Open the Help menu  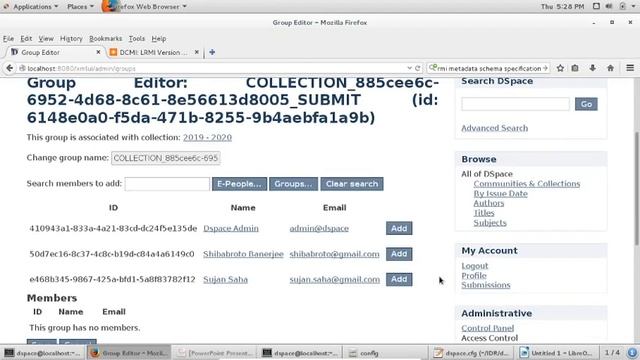pos(159,38)
